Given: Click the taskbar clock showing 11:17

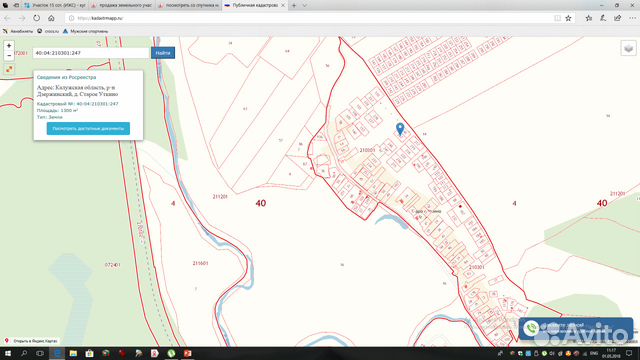Looking at the screenshot, I should pos(611,353).
